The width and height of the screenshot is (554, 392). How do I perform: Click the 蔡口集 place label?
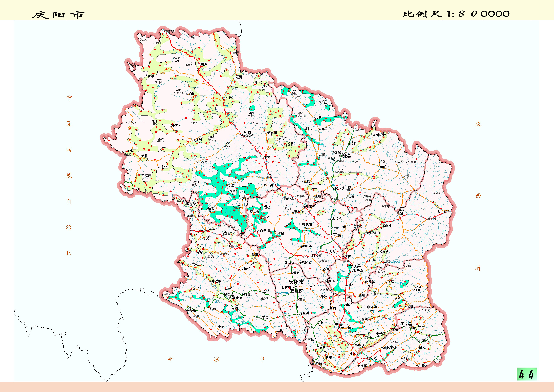(x=255, y=212)
